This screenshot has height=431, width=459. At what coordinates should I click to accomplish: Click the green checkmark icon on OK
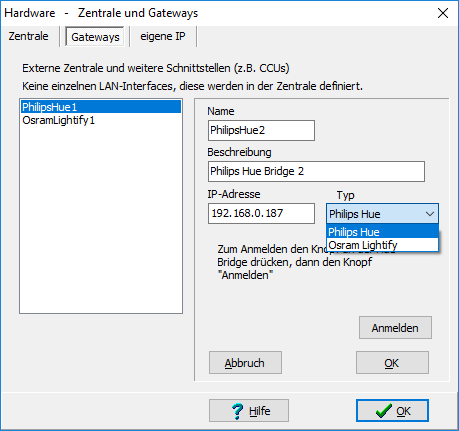tap(384, 411)
